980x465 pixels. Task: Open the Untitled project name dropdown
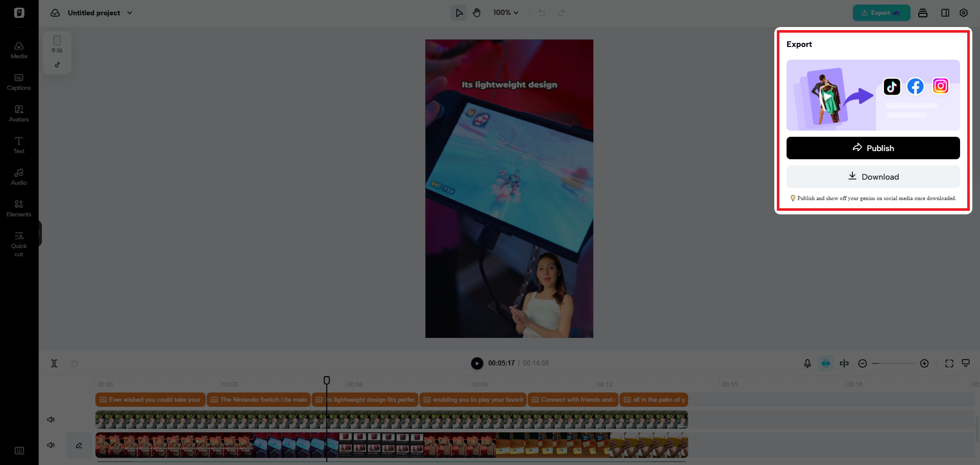129,13
